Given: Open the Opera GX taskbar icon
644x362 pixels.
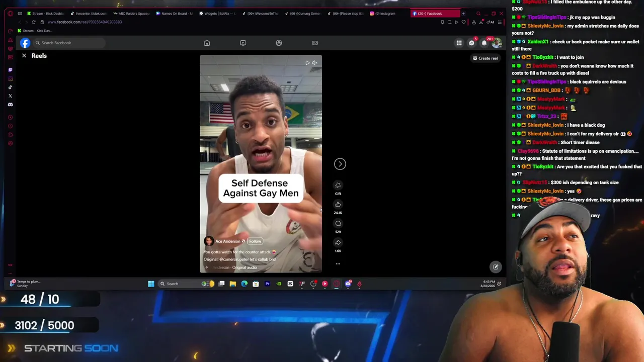Looking at the screenshot, I should click(336, 284).
